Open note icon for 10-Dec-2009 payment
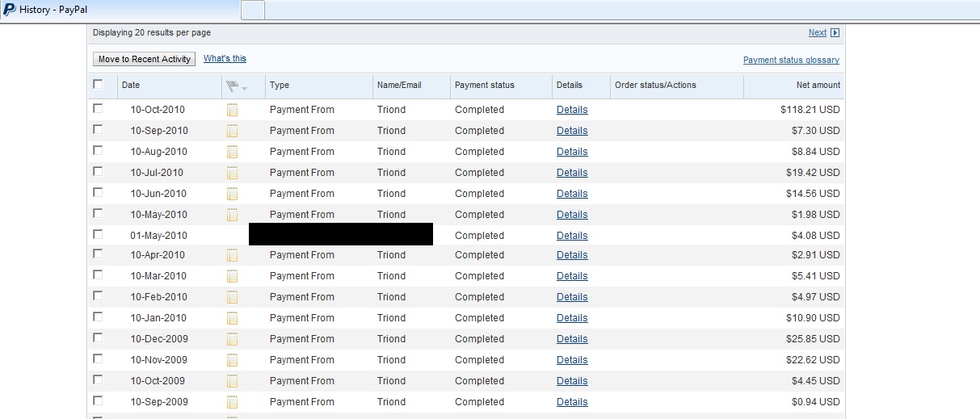The height and width of the screenshot is (419, 980). coord(233,339)
